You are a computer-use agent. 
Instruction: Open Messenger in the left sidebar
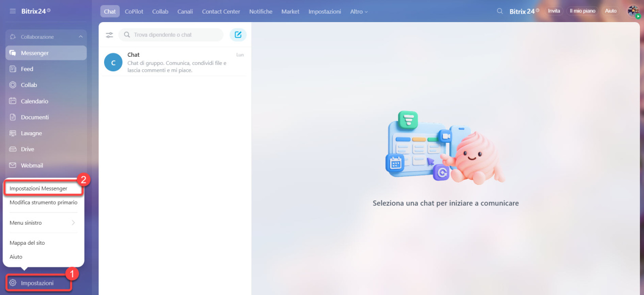point(46,53)
